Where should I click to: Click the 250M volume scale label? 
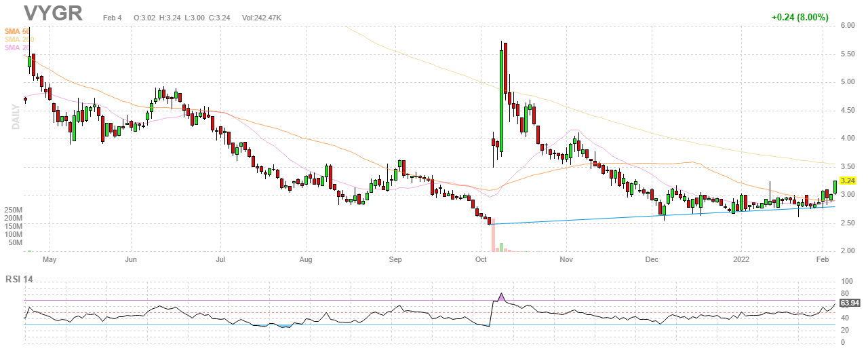(x=14, y=210)
